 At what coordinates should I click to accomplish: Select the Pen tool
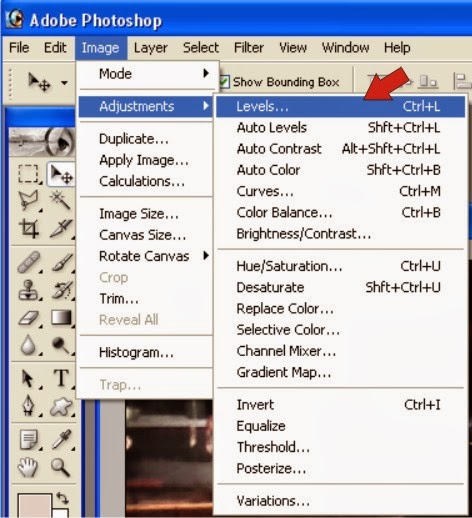coord(29,405)
